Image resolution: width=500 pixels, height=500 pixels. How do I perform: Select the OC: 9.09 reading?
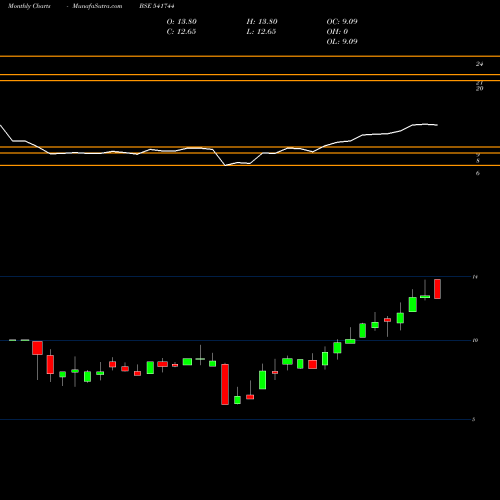coord(342,22)
